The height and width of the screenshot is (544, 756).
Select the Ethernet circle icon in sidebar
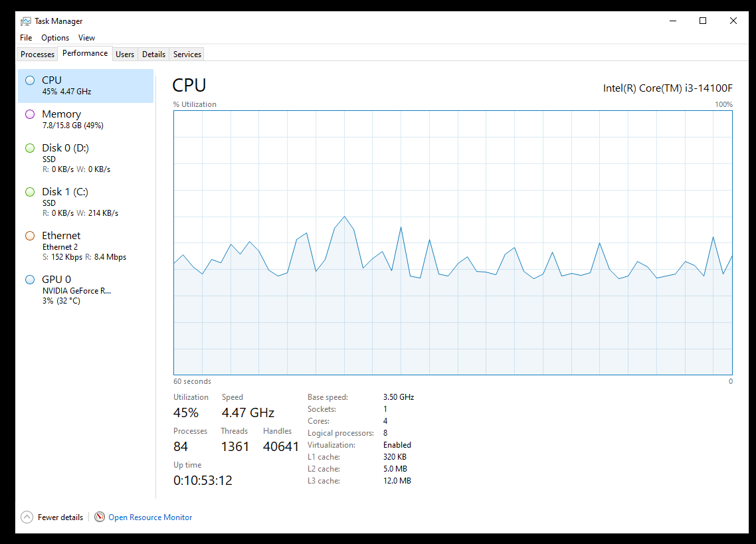[x=30, y=236]
